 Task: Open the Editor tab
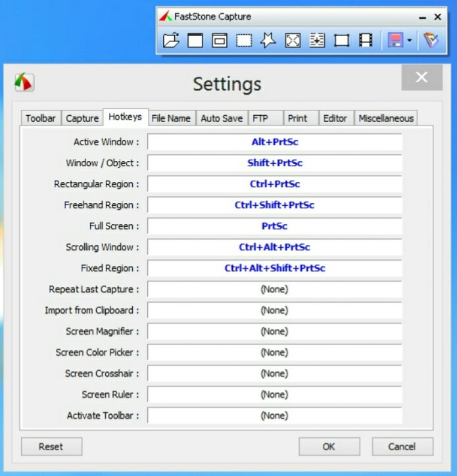tap(336, 118)
